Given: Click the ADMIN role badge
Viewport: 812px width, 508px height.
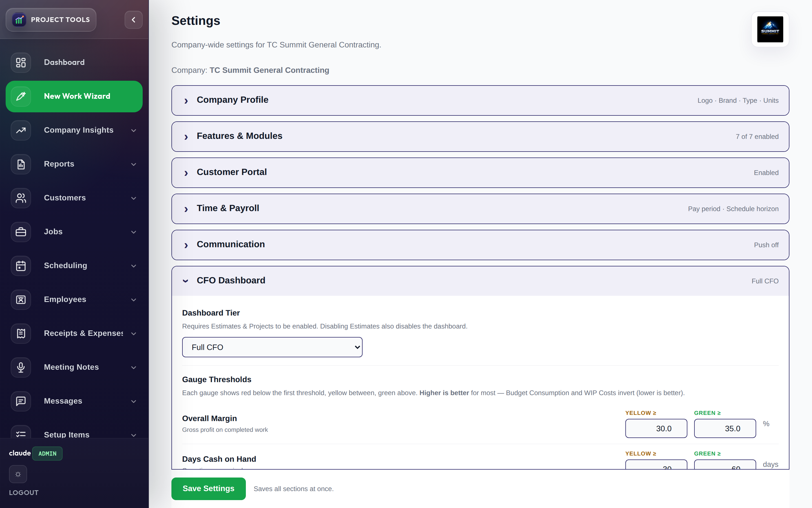Looking at the screenshot, I should pyautogui.click(x=47, y=454).
